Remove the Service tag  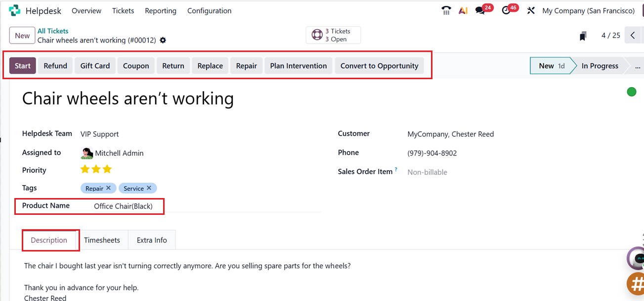click(x=149, y=188)
